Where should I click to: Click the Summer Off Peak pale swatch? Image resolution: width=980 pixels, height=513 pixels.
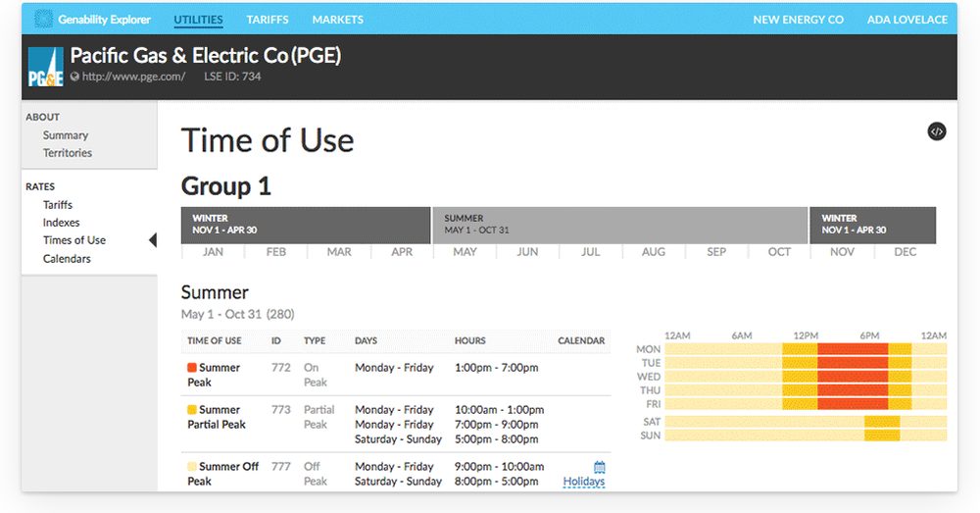(192, 466)
